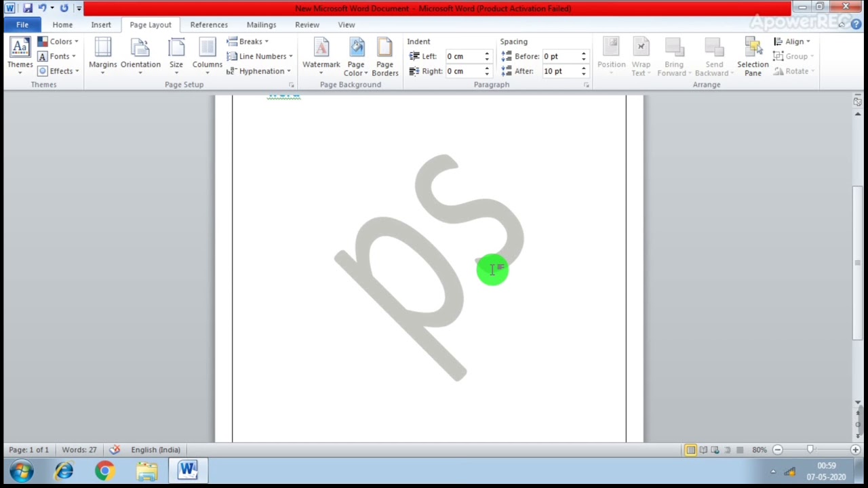Image resolution: width=868 pixels, height=488 pixels.
Task: Step the Indent Right spinner
Action: tap(487, 71)
